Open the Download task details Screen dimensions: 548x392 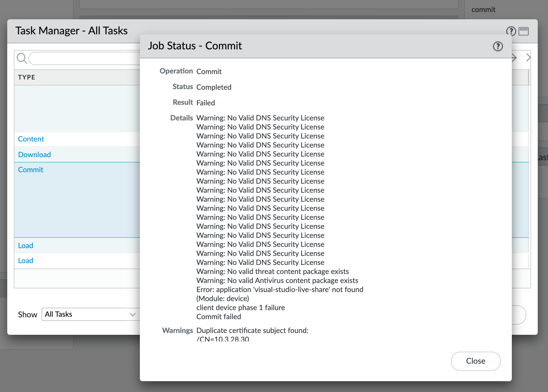click(34, 154)
